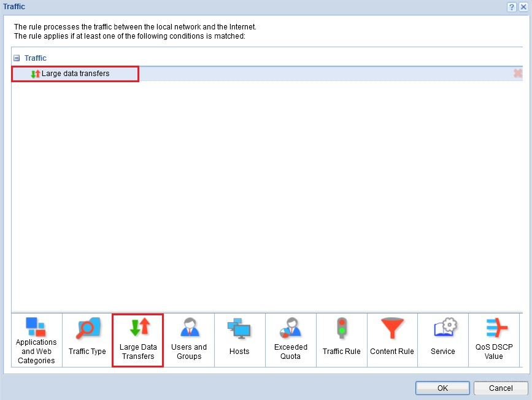Add a QoS DSCP Value condition
532x400 pixels.
click(494, 339)
